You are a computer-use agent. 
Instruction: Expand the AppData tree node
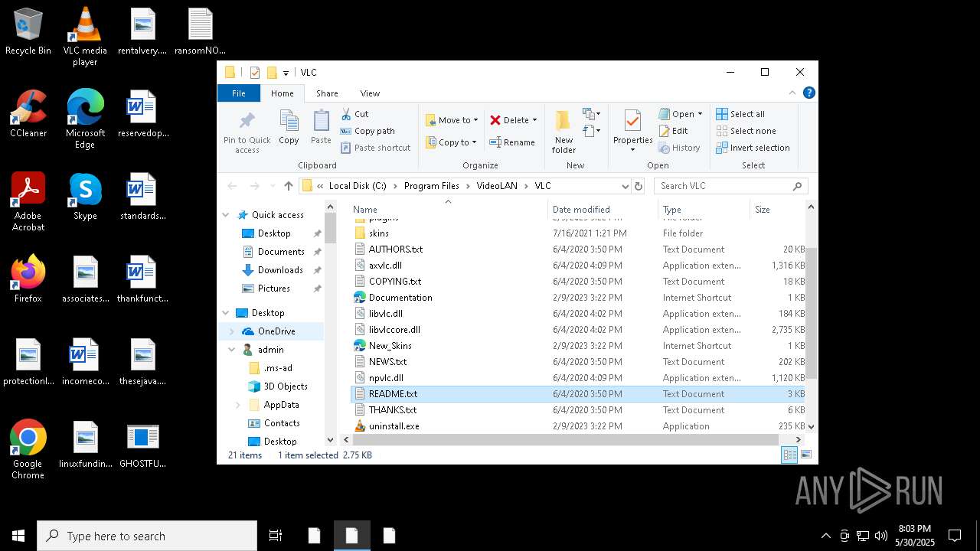[x=238, y=405]
